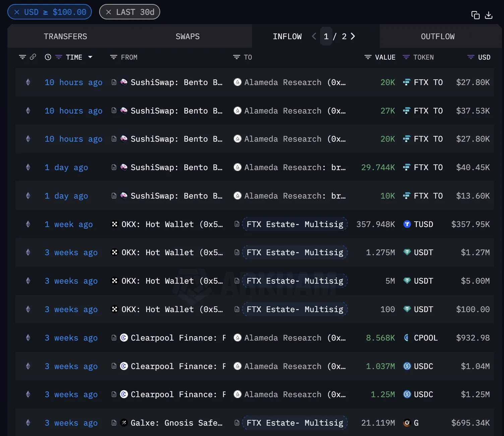Open the OUTFLOW tab
The height and width of the screenshot is (436, 504).
tap(438, 36)
